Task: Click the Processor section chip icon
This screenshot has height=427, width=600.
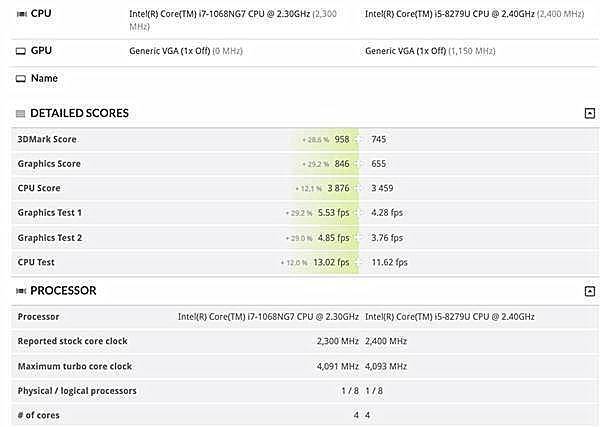Action: pos(21,291)
